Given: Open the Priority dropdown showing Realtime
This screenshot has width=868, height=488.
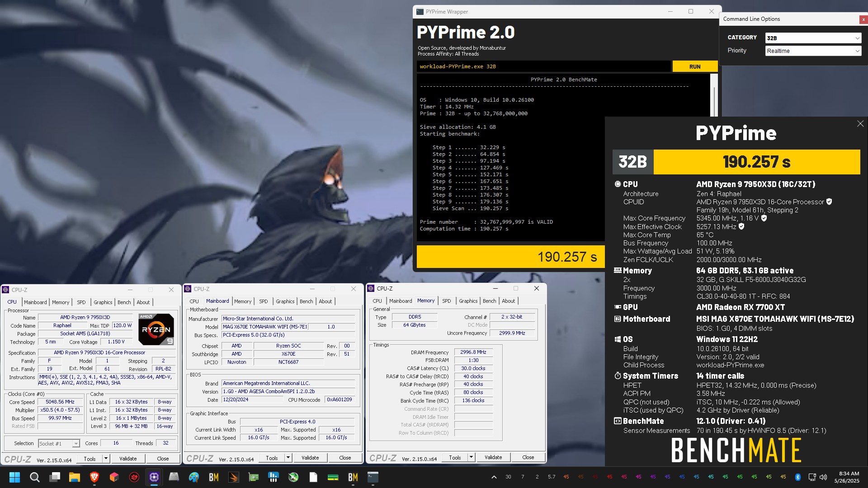Looking at the screenshot, I should [813, 51].
